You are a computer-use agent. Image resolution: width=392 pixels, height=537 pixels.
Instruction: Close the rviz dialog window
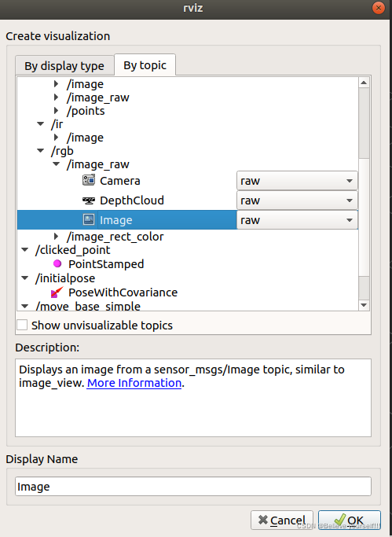(x=379, y=8)
